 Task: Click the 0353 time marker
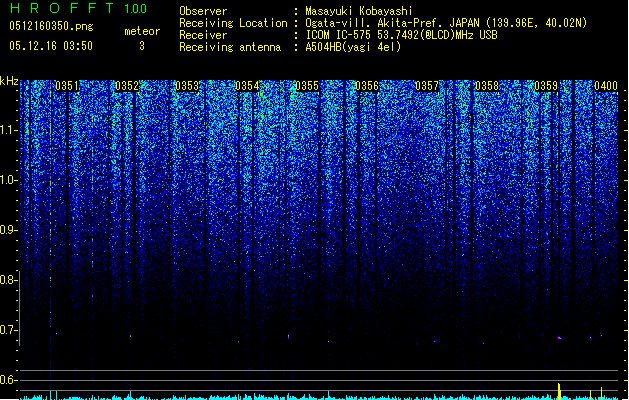pos(187,86)
